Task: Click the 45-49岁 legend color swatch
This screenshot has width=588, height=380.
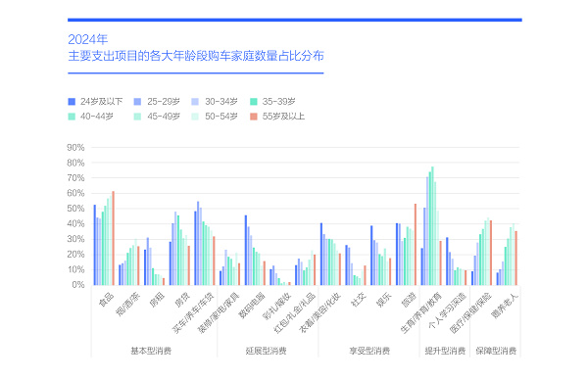Action: click(x=137, y=117)
